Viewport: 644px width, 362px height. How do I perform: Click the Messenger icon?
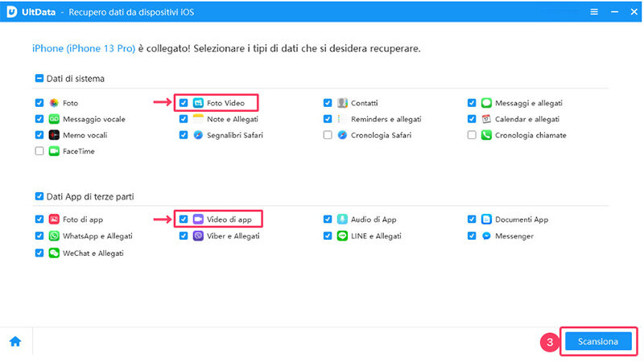pos(486,237)
